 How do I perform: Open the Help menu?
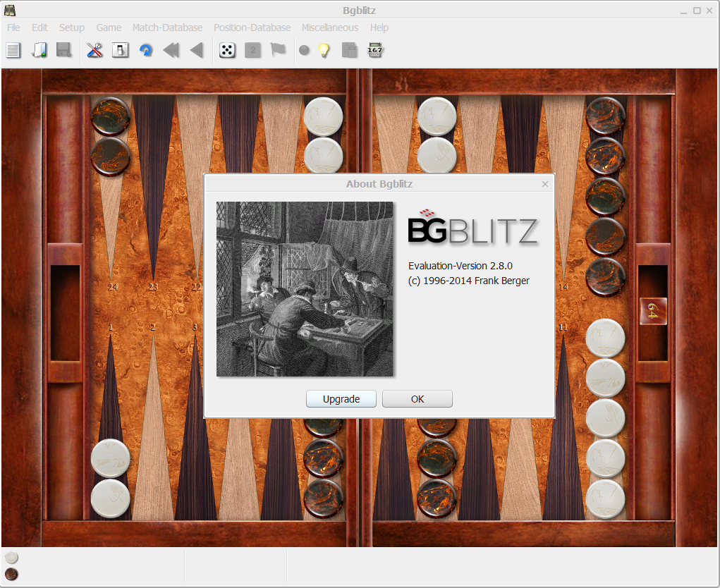coord(379,27)
